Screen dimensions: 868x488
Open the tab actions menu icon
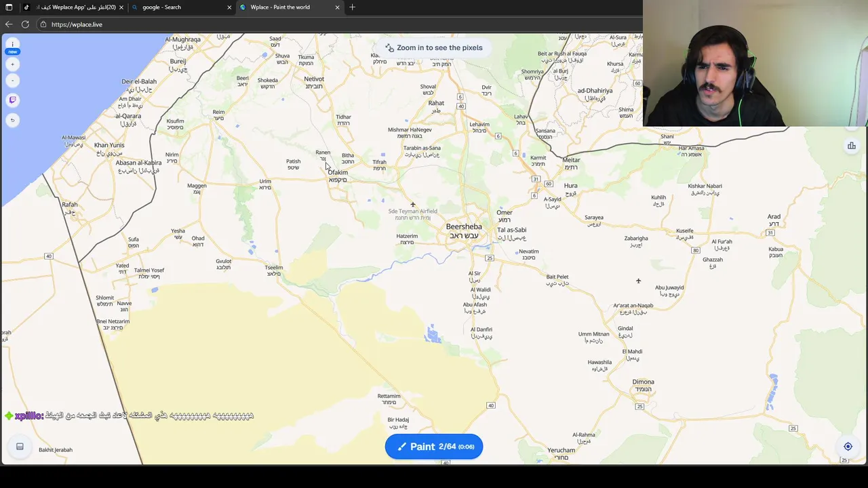[9, 7]
